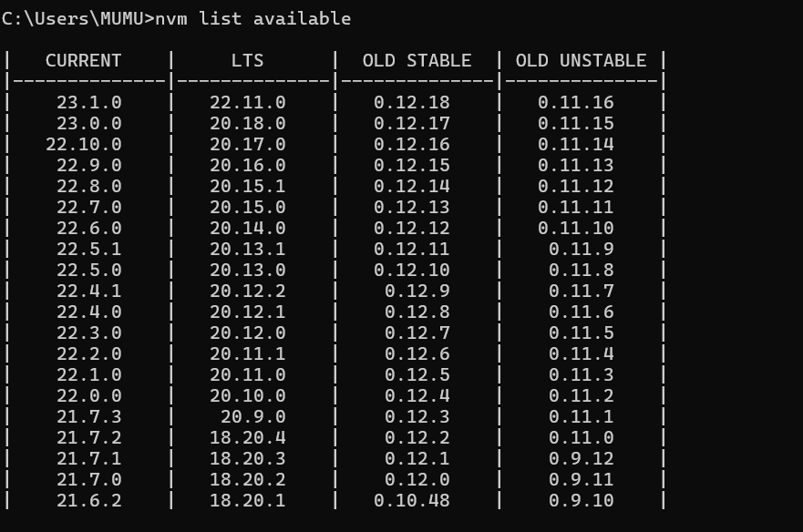Select version 22.10.0 in CURRENT column
This screenshot has height=532, width=803.
coord(83,144)
